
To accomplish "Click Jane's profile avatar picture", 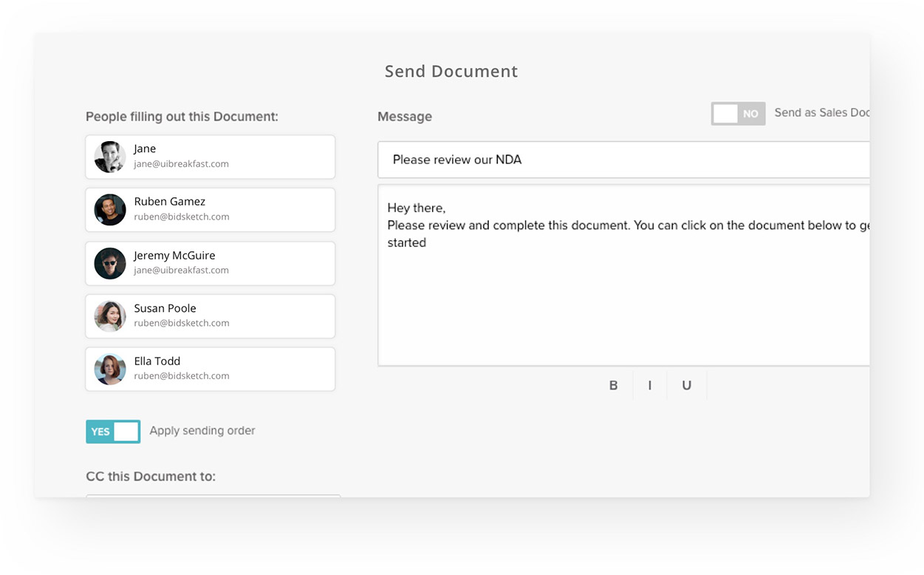I will [x=109, y=157].
